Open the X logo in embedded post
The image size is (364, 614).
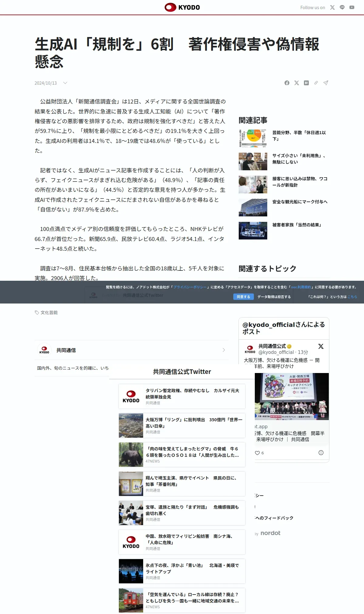click(x=321, y=346)
